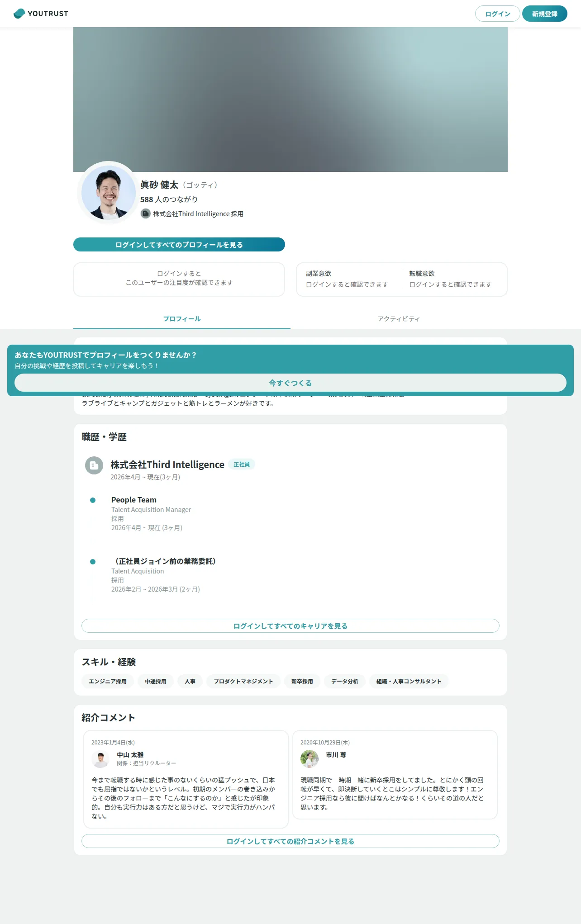
Task: Switch to the アクティビティ tab
Action: coord(399,319)
